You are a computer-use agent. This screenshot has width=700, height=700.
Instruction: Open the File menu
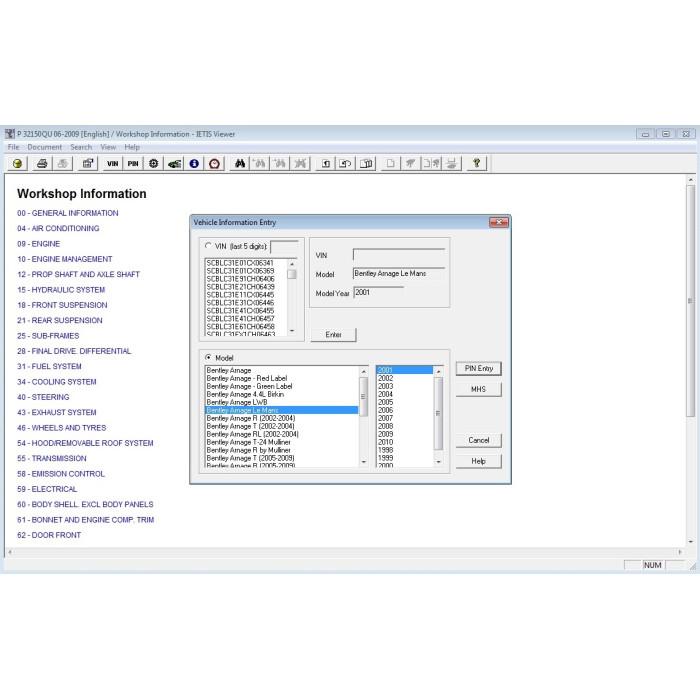pos(13,147)
